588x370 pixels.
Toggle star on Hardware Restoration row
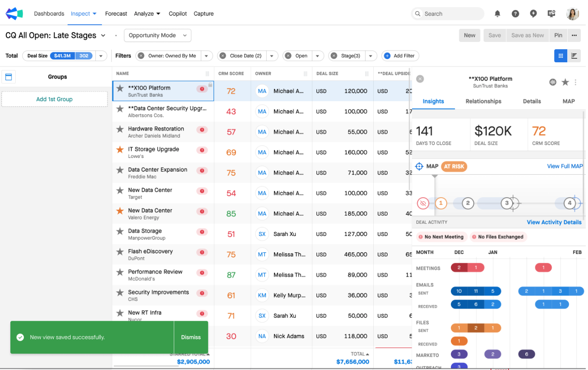click(120, 129)
